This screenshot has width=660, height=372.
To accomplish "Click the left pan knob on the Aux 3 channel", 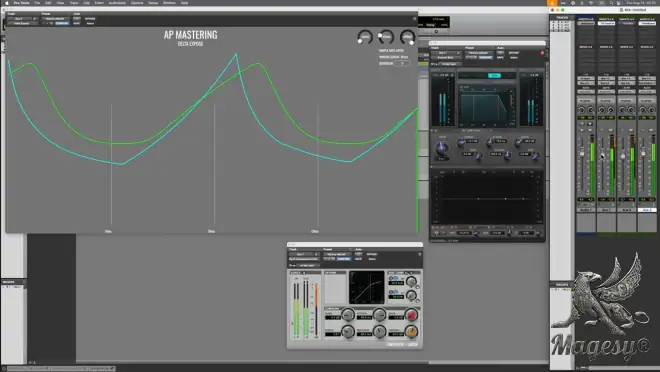I will [x=643, y=110].
